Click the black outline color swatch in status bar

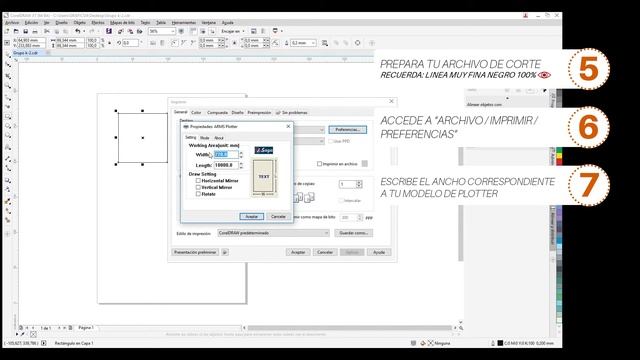pos(500,343)
